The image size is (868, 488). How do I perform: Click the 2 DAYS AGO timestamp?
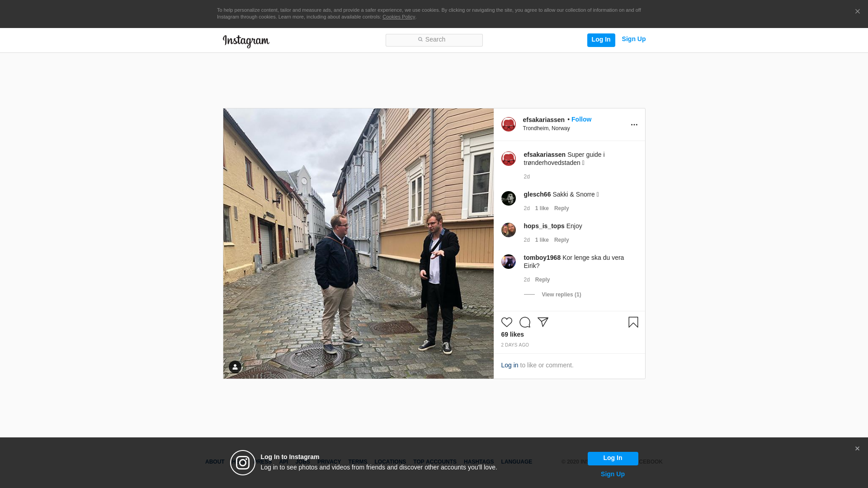[x=514, y=345]
